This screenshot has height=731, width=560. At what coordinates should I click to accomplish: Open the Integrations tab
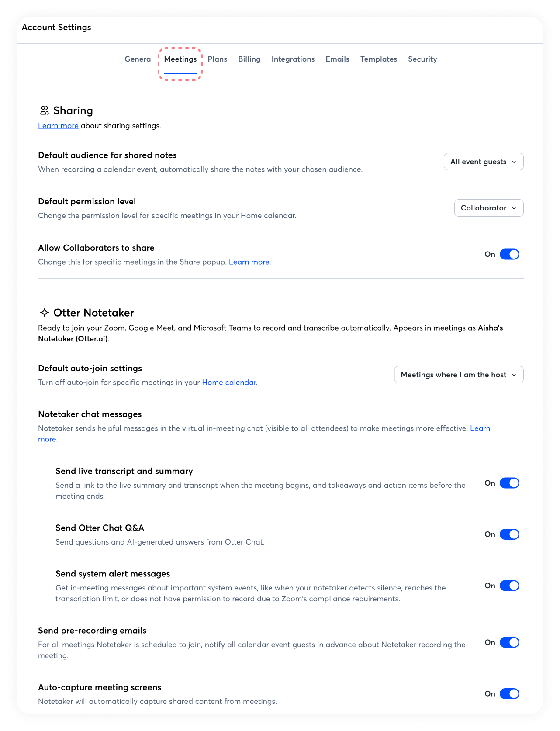tap(293, 59)
